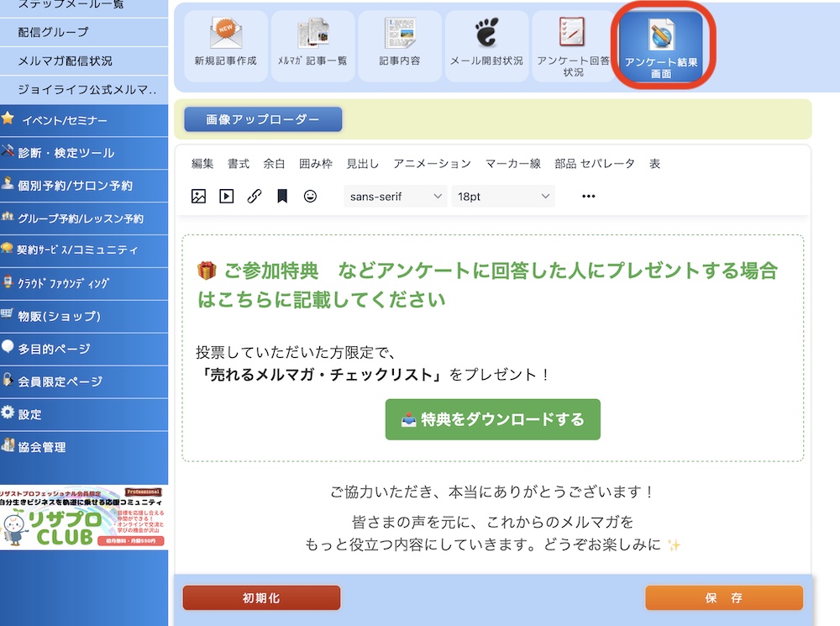Screen dimensions: 840x626
Task: Click the insert video media icon
Action: pos(226,197)
